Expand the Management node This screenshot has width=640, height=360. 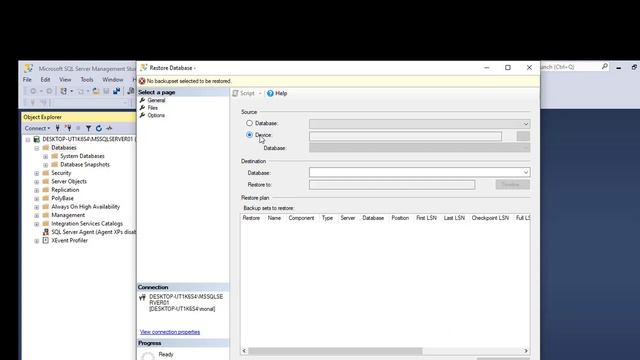[37, 216]
